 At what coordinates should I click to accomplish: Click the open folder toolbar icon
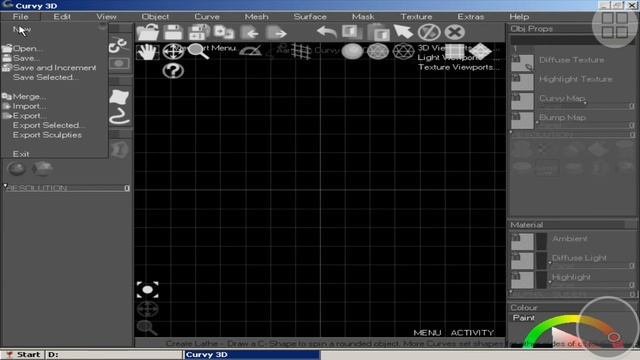coord(148,32)
